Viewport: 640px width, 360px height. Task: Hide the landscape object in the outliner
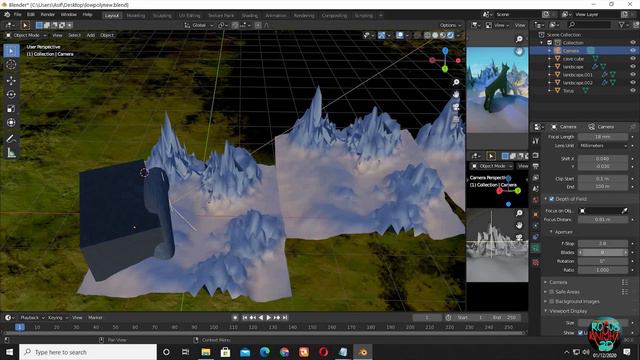pos(633,67)
